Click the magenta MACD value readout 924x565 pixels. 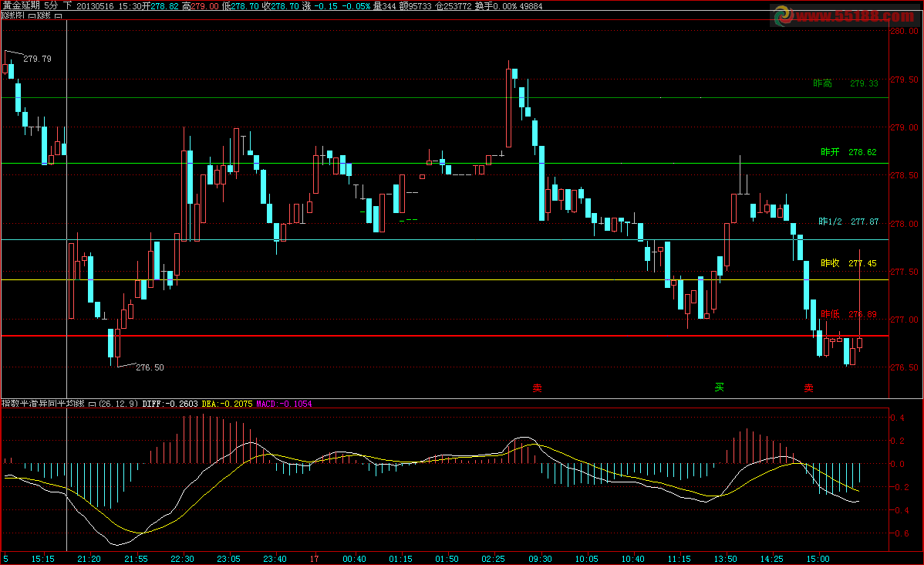point(284,404)
